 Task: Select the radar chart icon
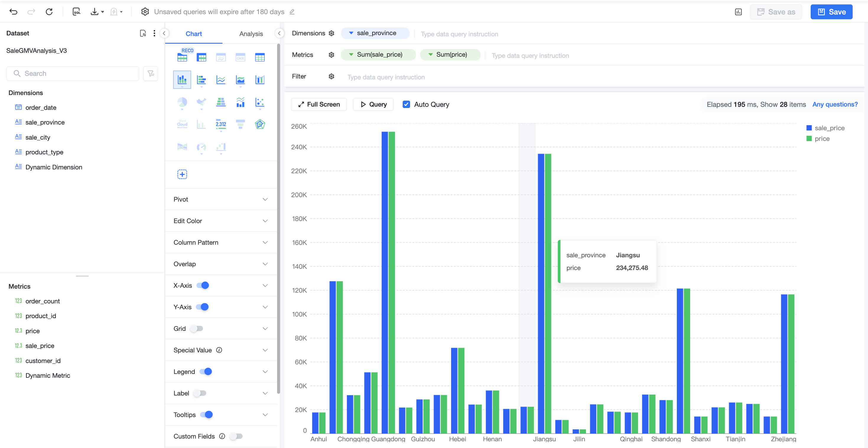click(260, 124)
